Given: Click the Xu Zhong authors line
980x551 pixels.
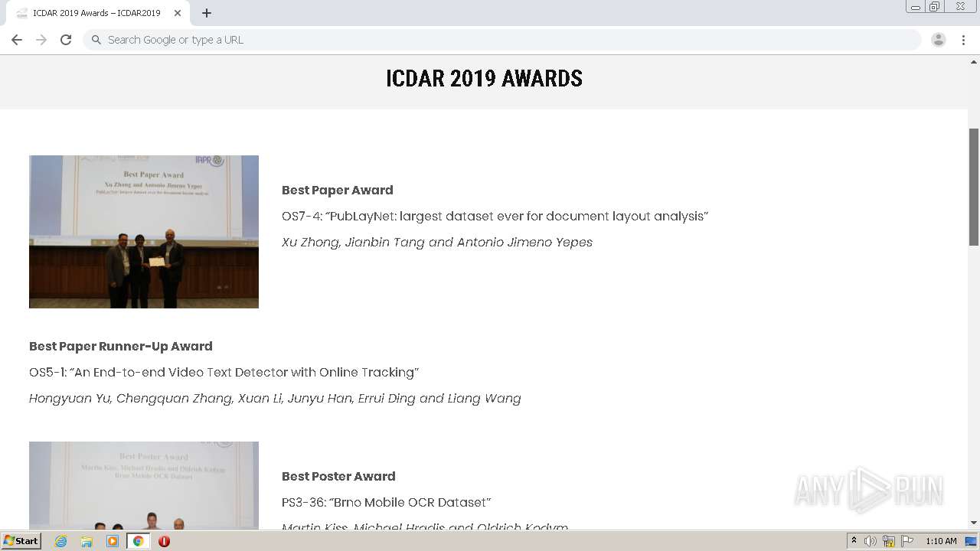Looking at the screenshot, I should [437, 242].
